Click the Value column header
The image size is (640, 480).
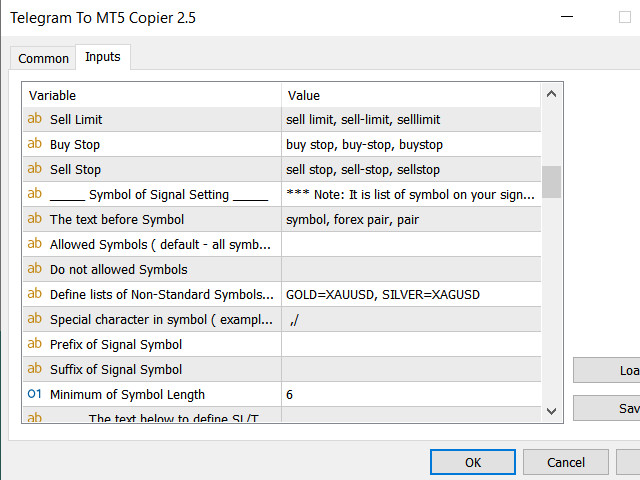click(411, 96)
